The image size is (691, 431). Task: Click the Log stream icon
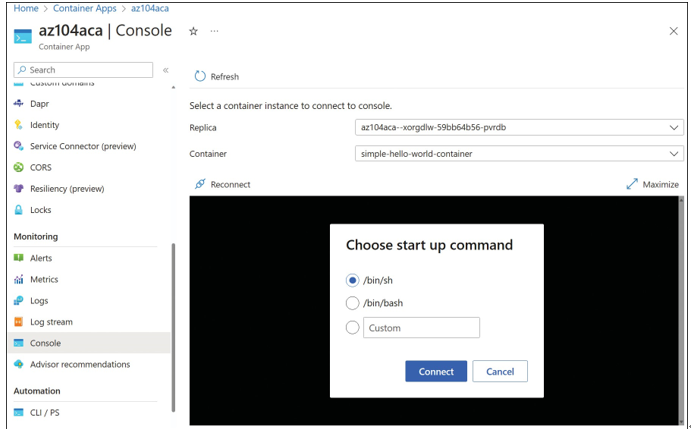(19, 322)
